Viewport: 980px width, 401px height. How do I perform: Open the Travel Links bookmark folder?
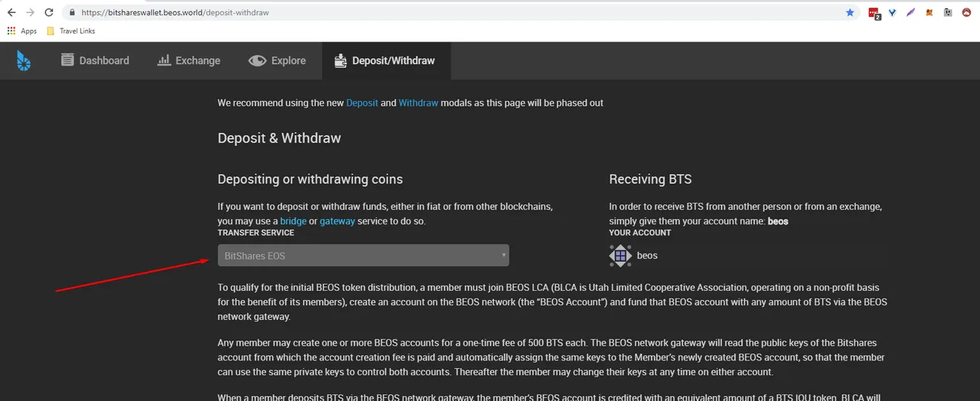pos(70,31)
